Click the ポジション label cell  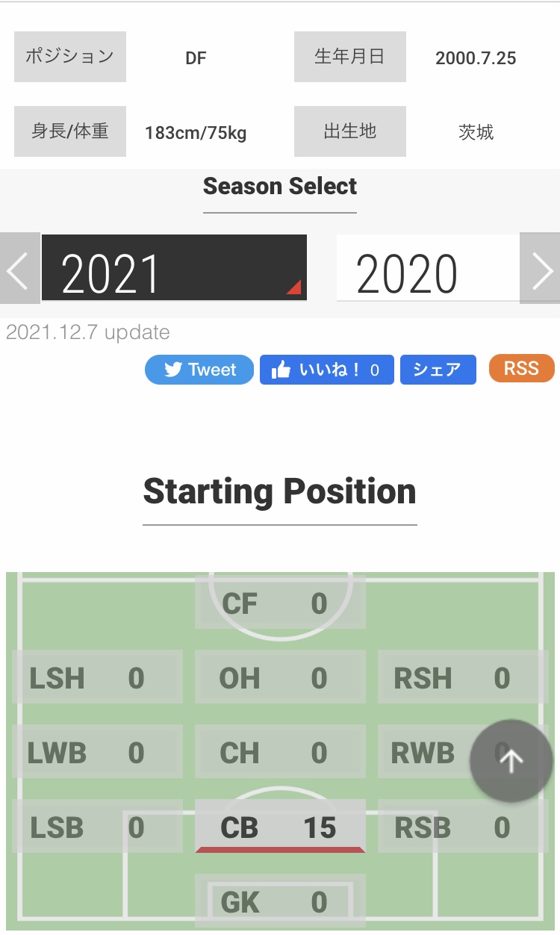click(x=70, y=57)
